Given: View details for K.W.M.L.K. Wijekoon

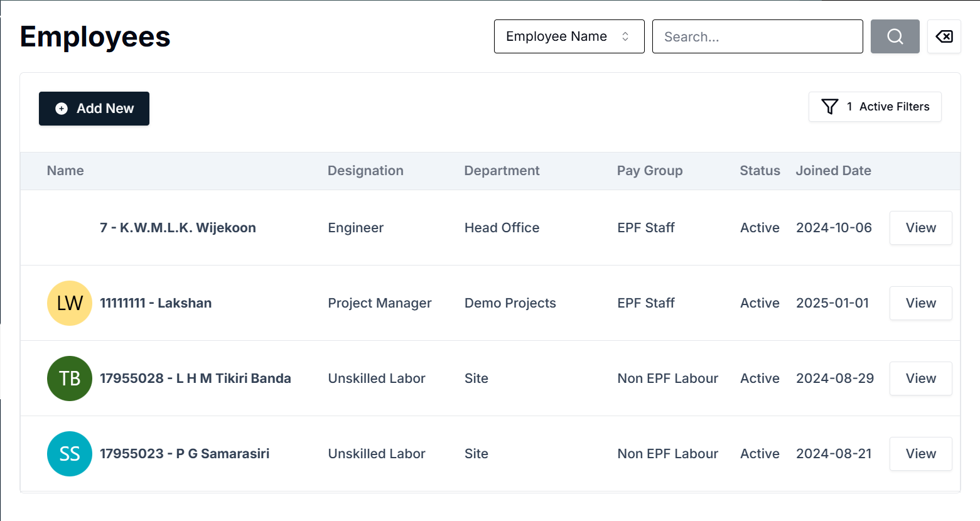Looking at the screenshot, I should [x=920, y=228].
